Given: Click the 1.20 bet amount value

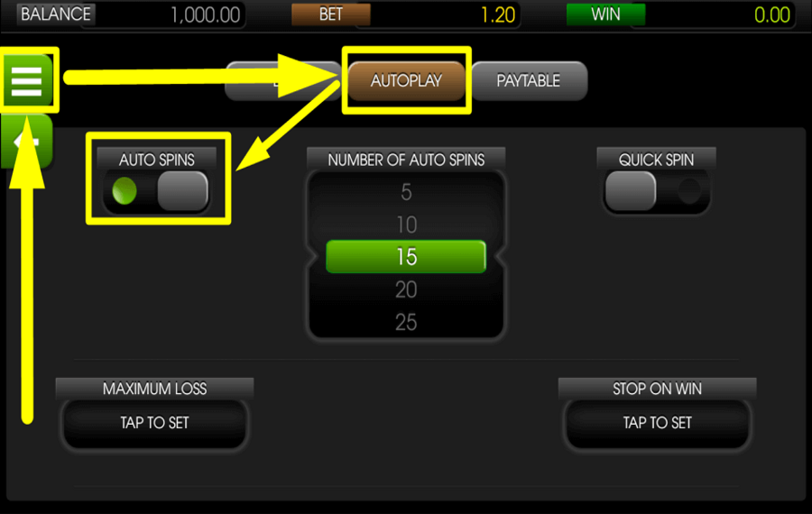Looking at the screenshot, I should (498, 15).
